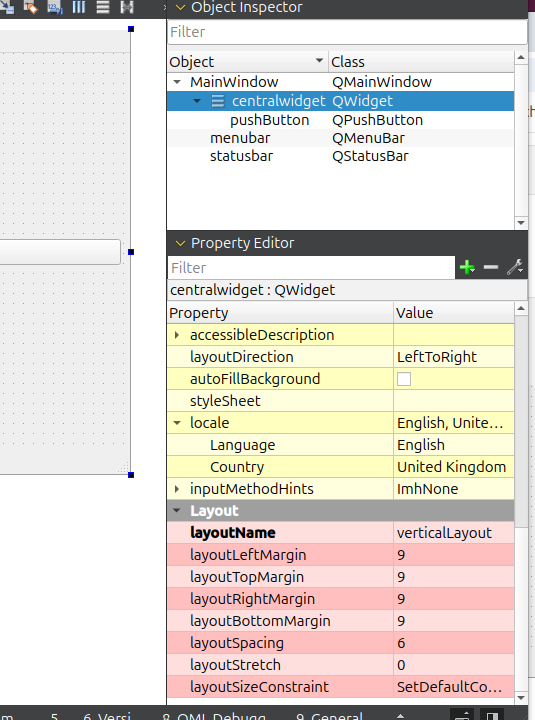
Task: Select pushButton in the object tree
Action: pos(269,120)
